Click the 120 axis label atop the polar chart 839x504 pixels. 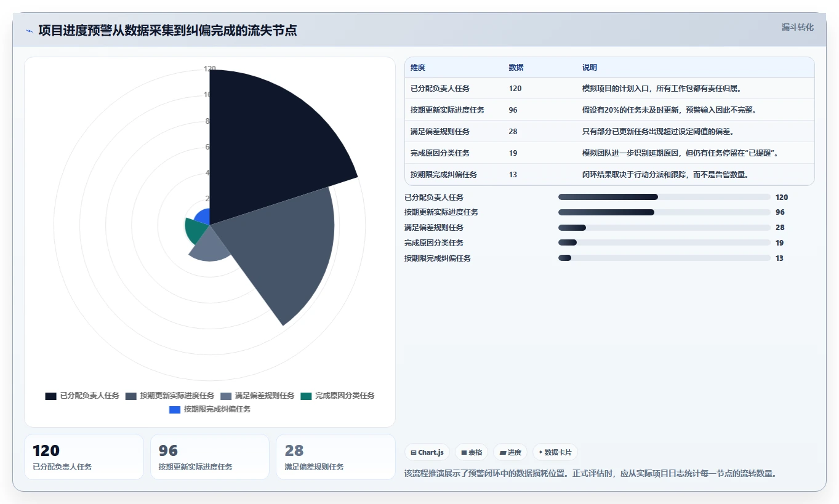210,69
